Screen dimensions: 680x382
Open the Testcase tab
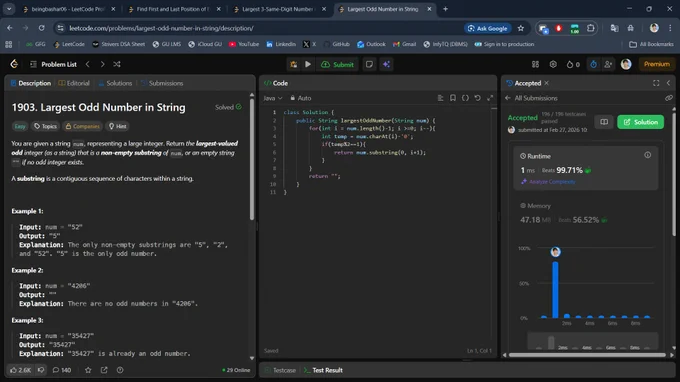pyautogui.click(x=280, y=370)
